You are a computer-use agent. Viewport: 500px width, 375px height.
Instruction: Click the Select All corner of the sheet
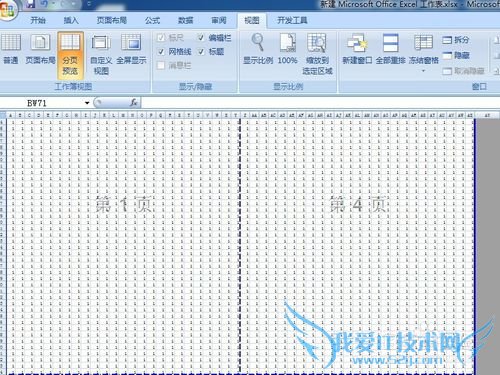[x=3, y=115]
